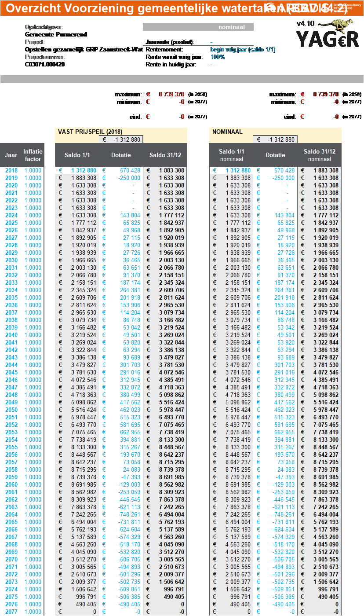Click the 'Jaar' column header
364x616 pixels.
(11, 155)
